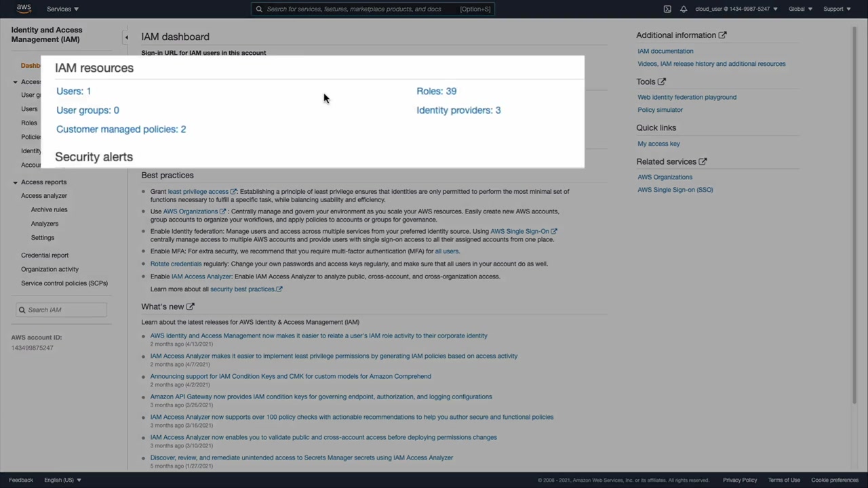Open the CloudShell terminal icon
868x488 pixels.
(x=667, y=9)
